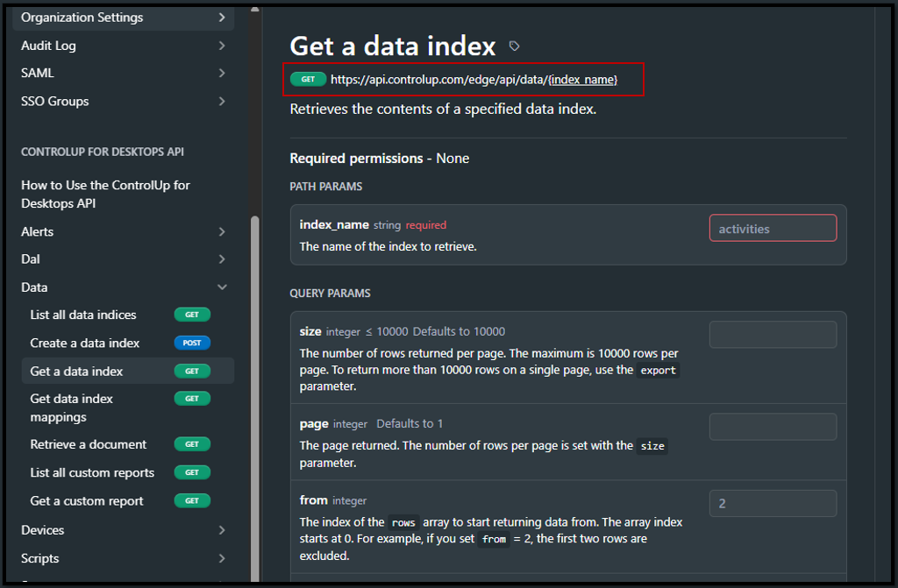Screen dimensions: 898x588
Task: Expand the Dal section
Action: tap(123, 259)
